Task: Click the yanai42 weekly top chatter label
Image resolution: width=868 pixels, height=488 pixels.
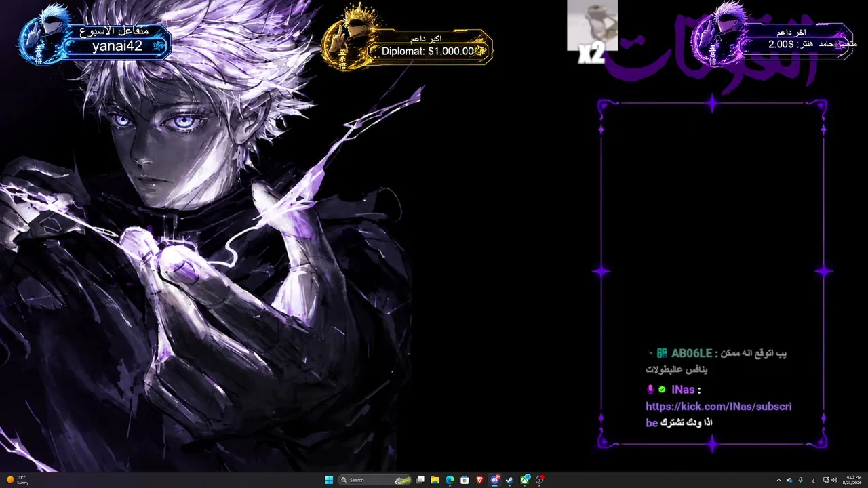Action: pos(117,46)
